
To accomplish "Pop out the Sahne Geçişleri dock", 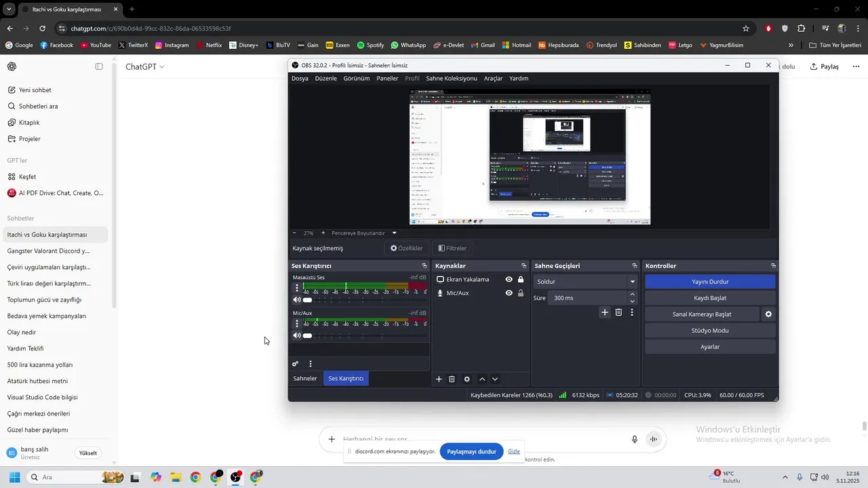I will [635, 266].
